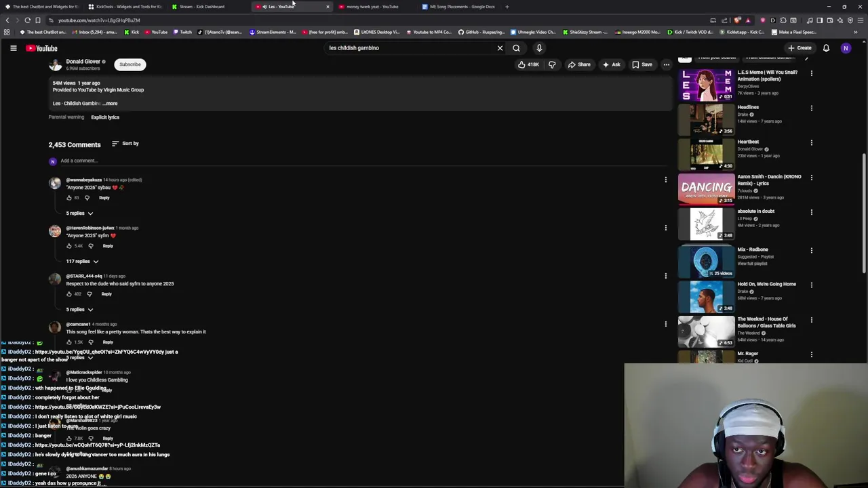
Task: Share the video
Action: (x=579, y=64)
